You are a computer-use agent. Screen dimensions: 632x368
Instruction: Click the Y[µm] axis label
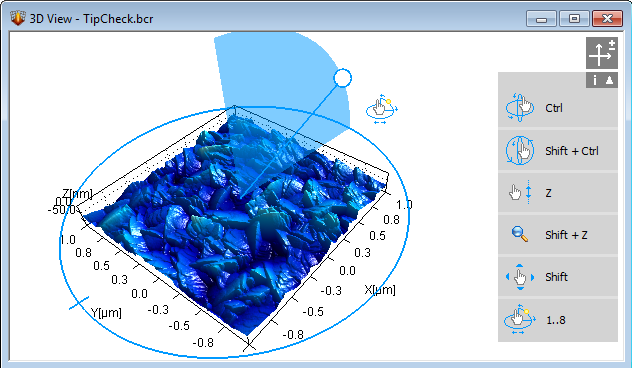tap(106, 312)
